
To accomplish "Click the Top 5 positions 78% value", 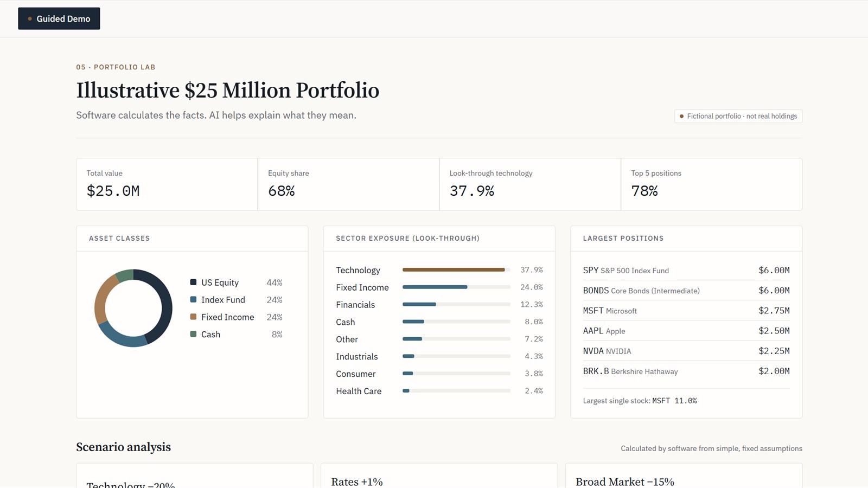I will click(x=644, y=191).
